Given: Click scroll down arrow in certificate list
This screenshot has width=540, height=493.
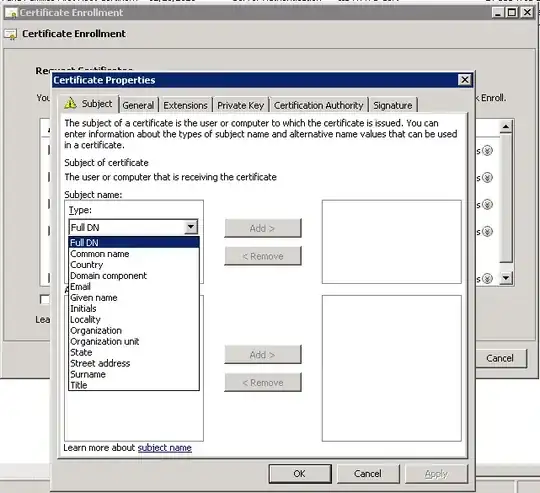Looking at the screenshot, I should 506,278.
